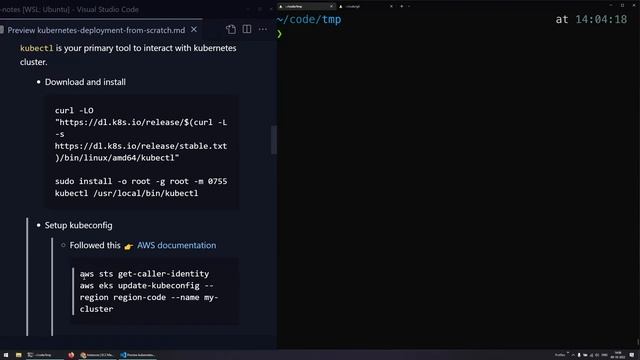Show hidden system tray icons chevron

point(573,355)
